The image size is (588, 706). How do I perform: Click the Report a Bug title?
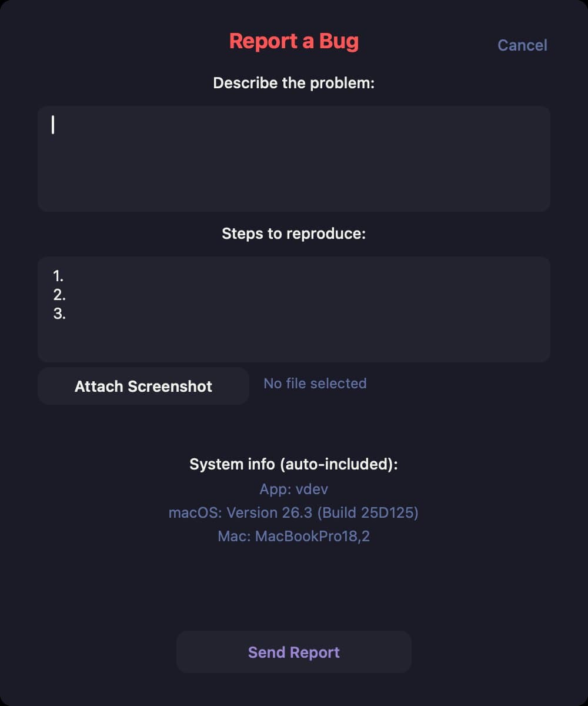tap(293, 41)
